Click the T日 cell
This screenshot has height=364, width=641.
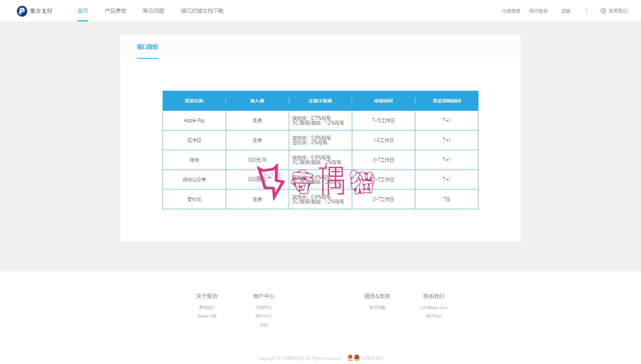tap(447, 199)
